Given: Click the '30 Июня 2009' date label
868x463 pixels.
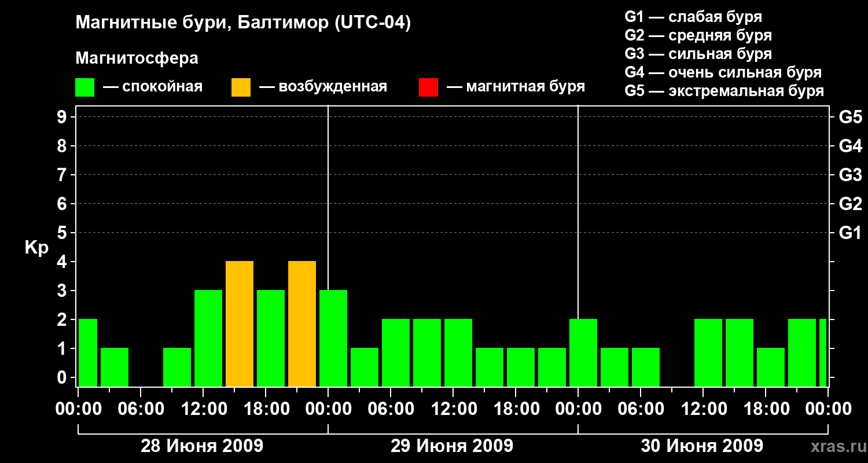Looking at the screenshot, I should [702, 446].
